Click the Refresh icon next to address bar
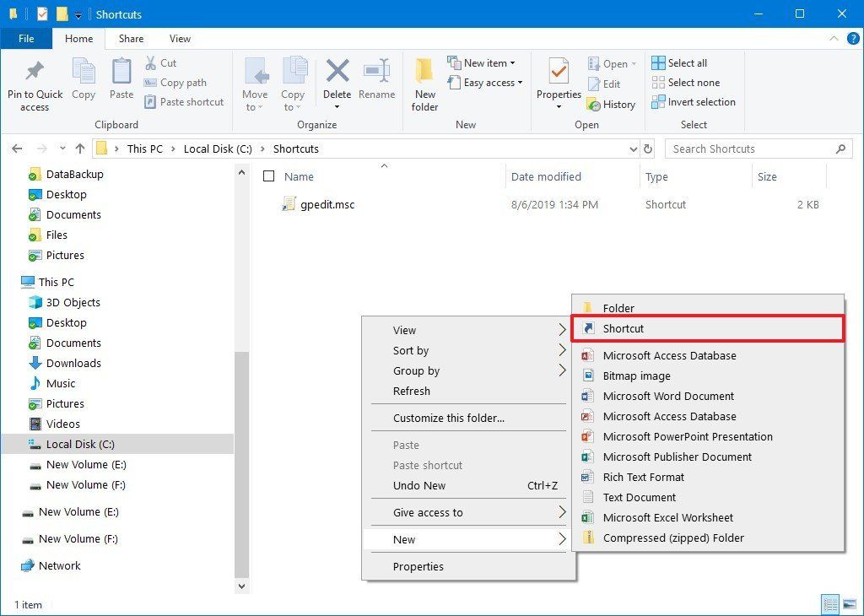864x616 pixels. (647, 149)
